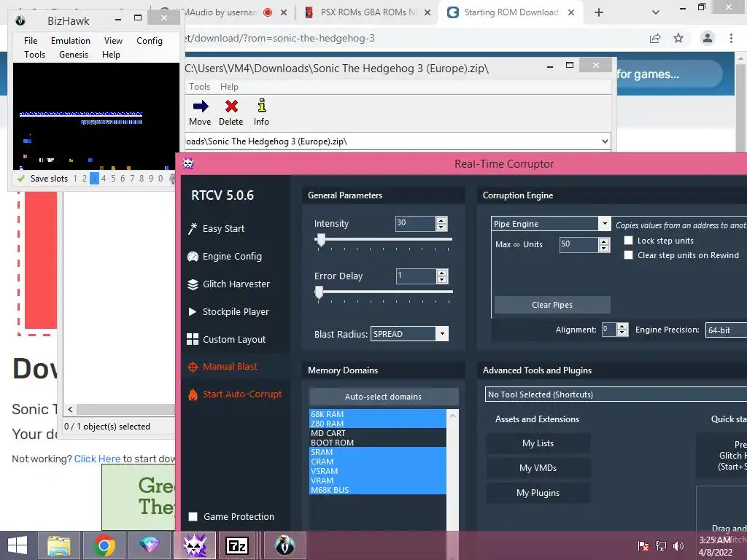This screenshot has height=560, width=747.
Task: Open Chrome three-dot menu
Action: (x=731, y=38)
